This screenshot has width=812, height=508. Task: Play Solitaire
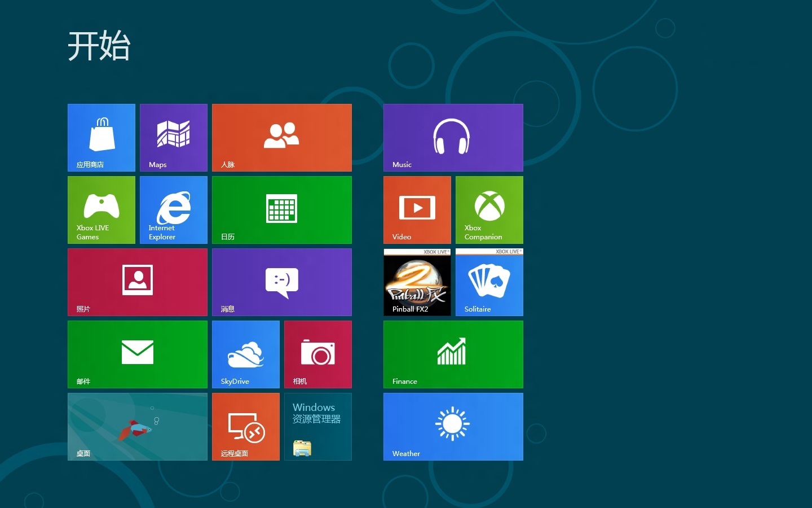click(488, 282)
